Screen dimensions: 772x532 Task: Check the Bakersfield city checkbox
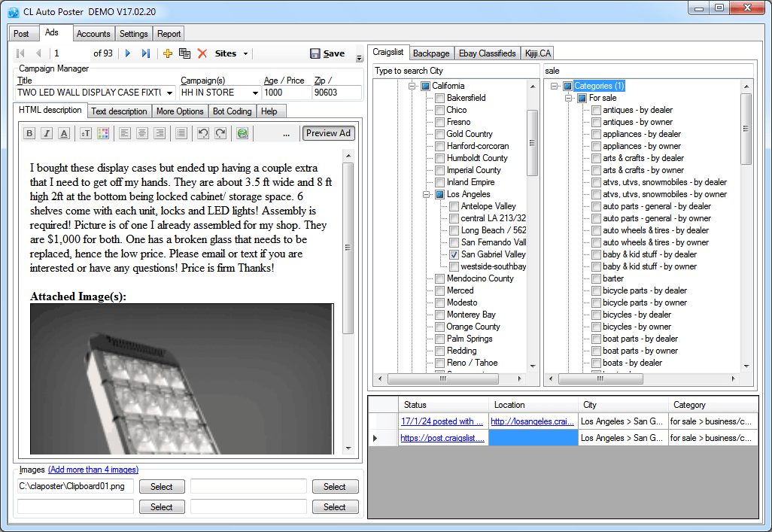[439, 98]
